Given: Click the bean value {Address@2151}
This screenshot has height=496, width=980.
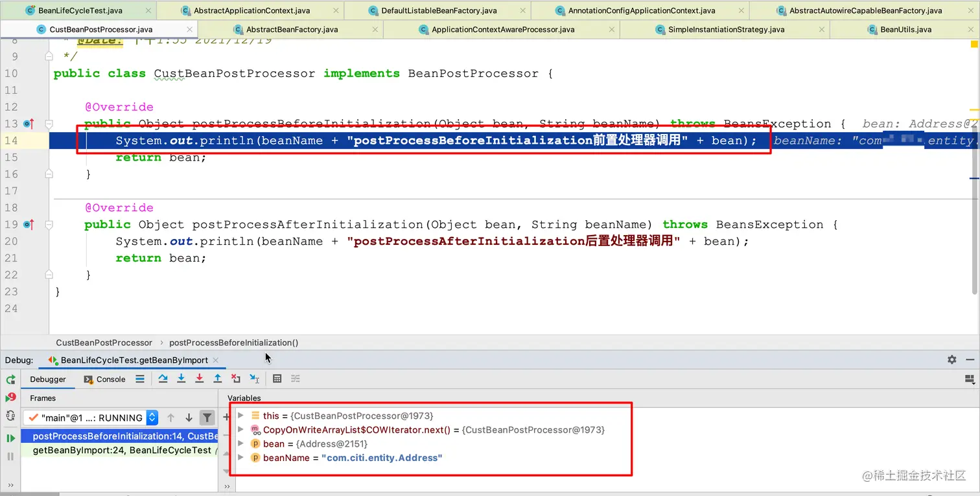Looking at the screenshot, I should (x=332, y=444).
